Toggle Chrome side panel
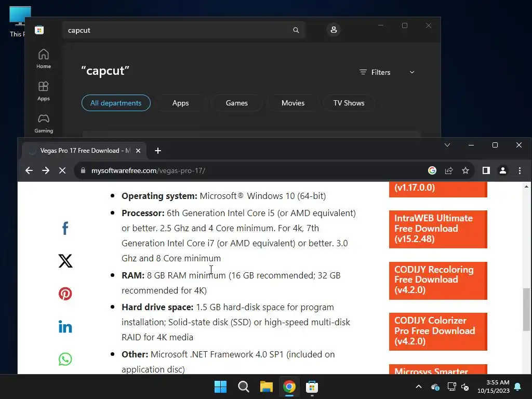 [486, 170]
